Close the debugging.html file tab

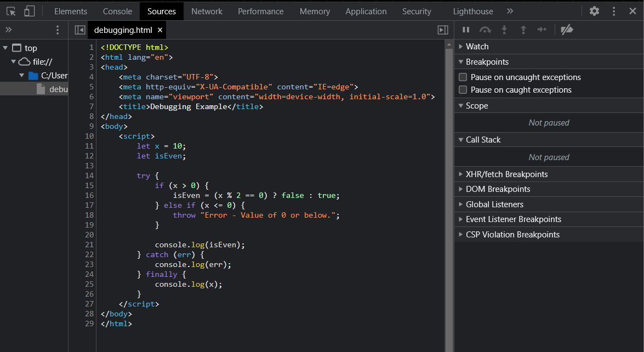pyautogui.click(x=160, y=30)
